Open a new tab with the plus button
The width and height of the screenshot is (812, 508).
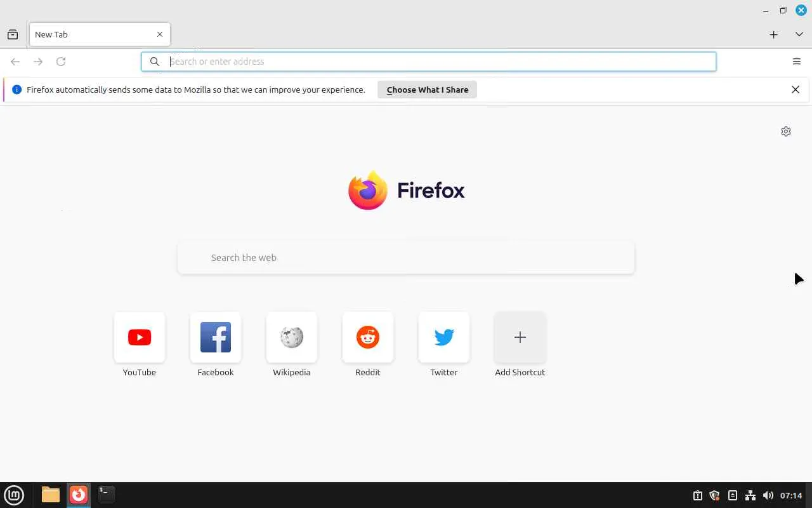click(773, 34)
